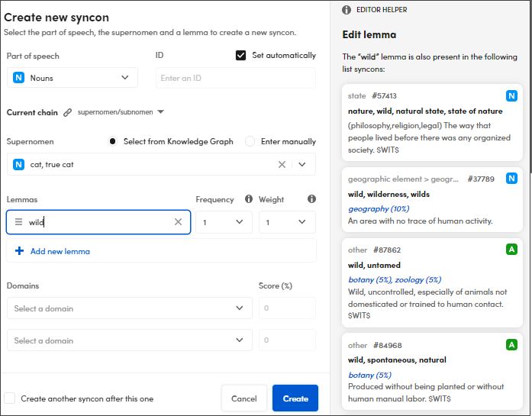Select the Enter manually radio option
This screenshot has height=416, width=532.
point(250,141)
